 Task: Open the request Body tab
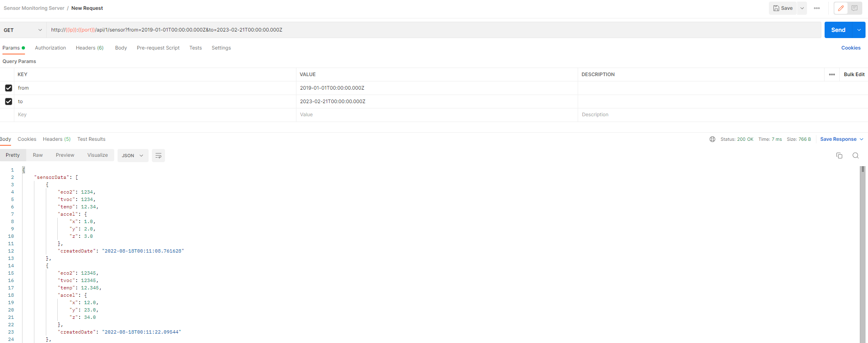(121, 48)
